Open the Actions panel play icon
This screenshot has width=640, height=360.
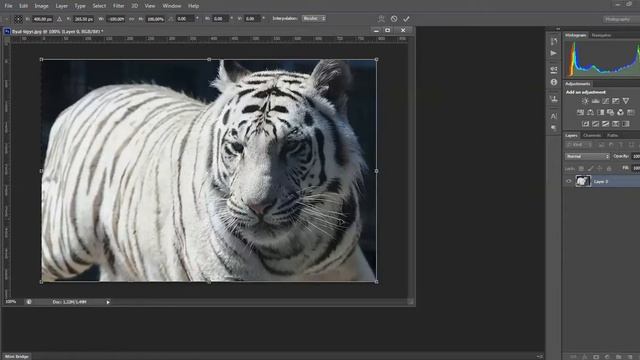(553, 53)
